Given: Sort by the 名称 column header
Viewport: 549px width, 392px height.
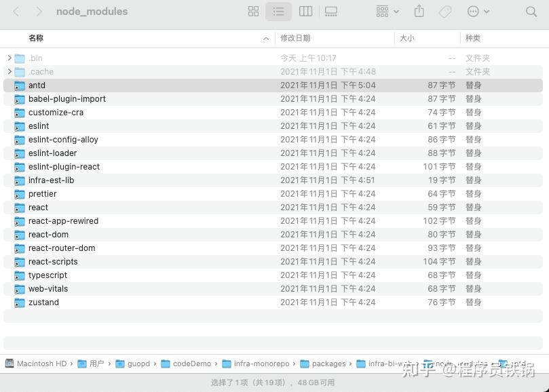Looking at the screenshot, I should (36, 38).
